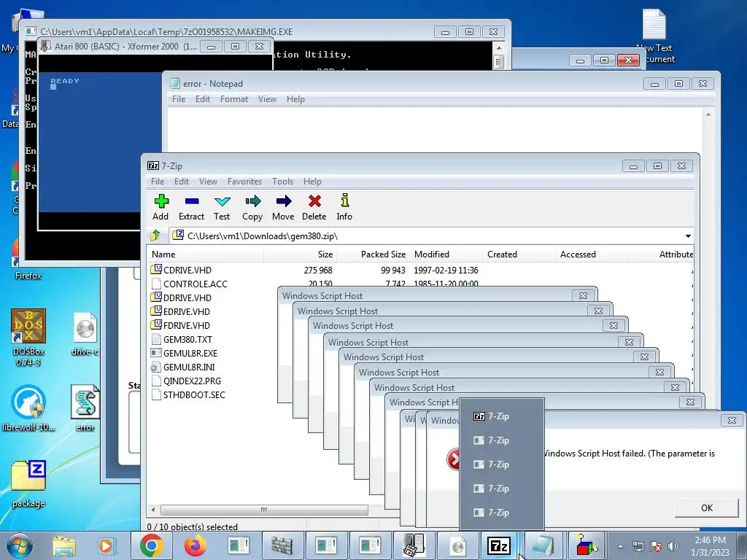Go up one folder in 7-Zip
The width and height of the screenshot is (747, 560).
click(155, 236)
